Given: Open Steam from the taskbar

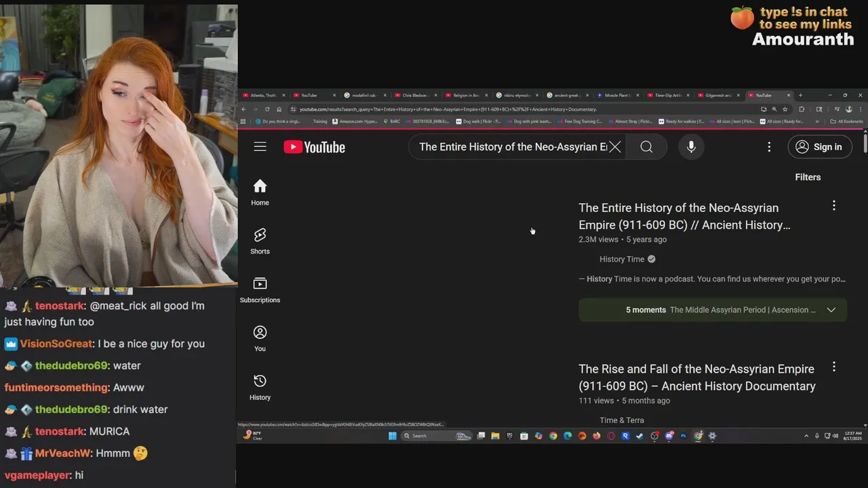Looking at the screenshot, I should (639, 436).
